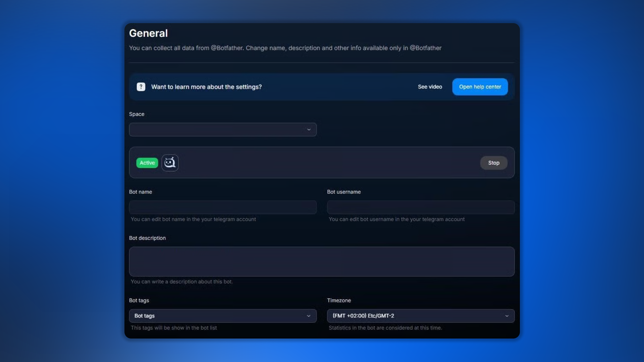The width and height of the screenshot is (644, 362).
Task: Click the 'Bot description' field label
Action: (x=147, y=238)
